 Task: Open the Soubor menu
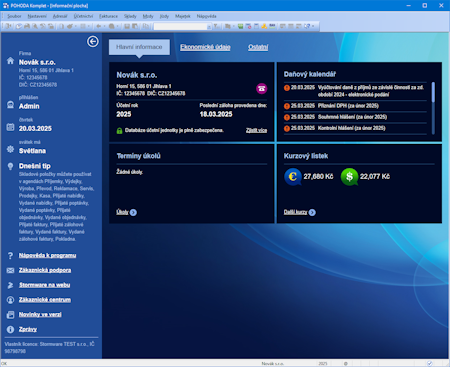[14, 16]
